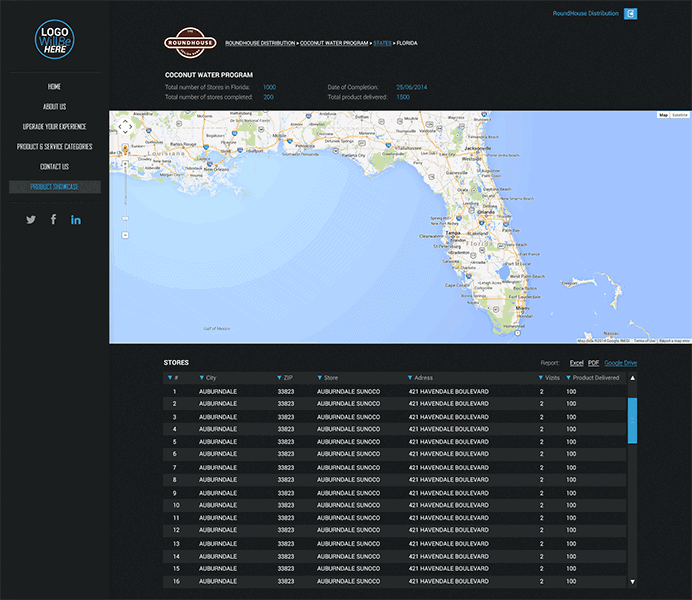Open Coconut Water Program breadcrumb link
Screen dimensions: 692x600
pyautogui.click(x=334, y=43)
